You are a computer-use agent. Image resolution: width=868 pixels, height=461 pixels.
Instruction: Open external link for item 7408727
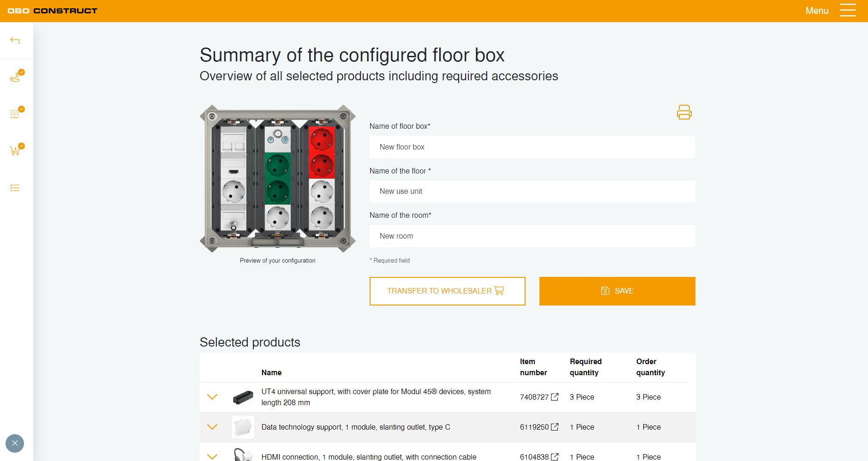[555, 397]
